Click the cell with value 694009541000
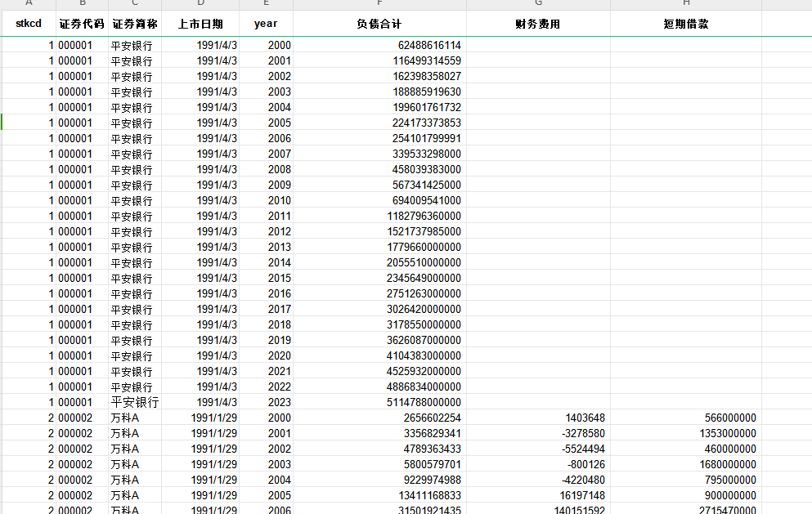Viewport: 812px width, 514px height. coord(379,200)
